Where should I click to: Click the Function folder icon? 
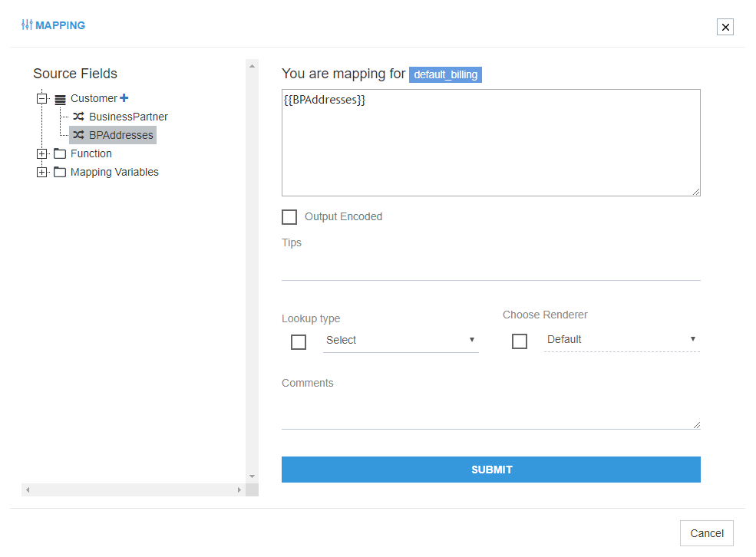[x=60, y=153]
